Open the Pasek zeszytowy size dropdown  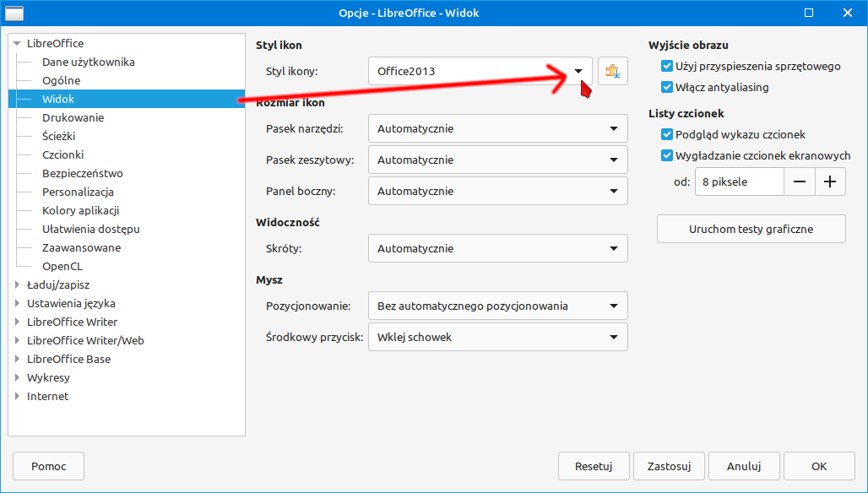point(497,160)
